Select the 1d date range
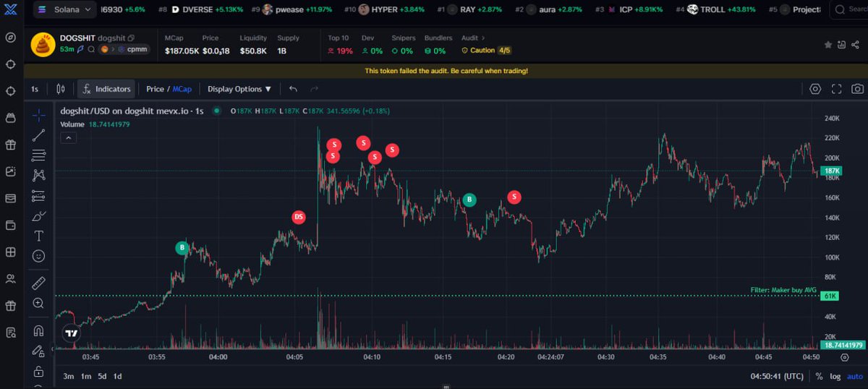This screenshot has height=389, width=868. coord(118,376)
